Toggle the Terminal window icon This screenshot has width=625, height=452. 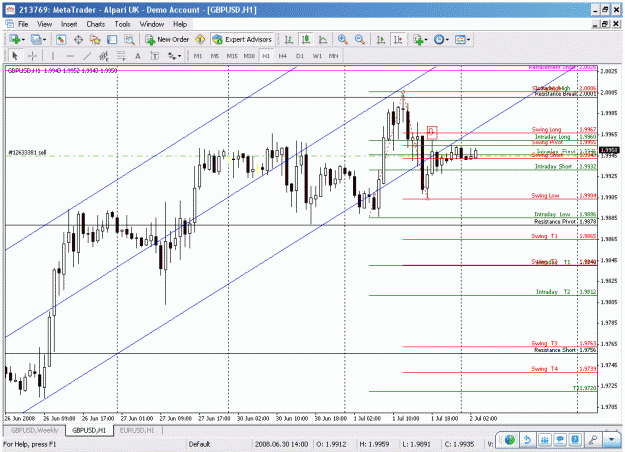coord(112,39)
